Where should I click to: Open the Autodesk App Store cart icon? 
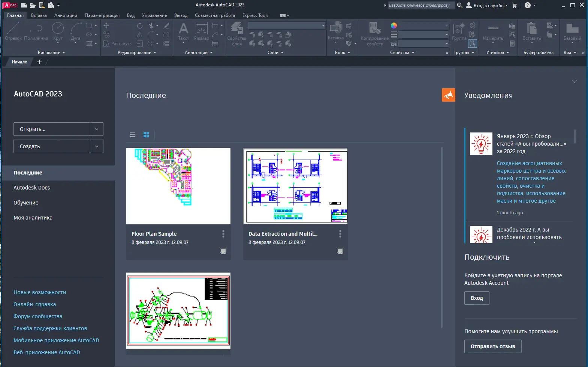[x=515, y=5]
